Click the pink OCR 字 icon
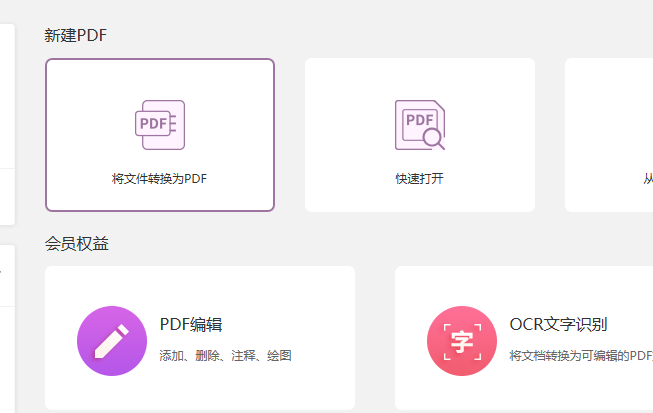Image resolution: width=653 pixels, height=413 pixels. (x=462, y=341)
